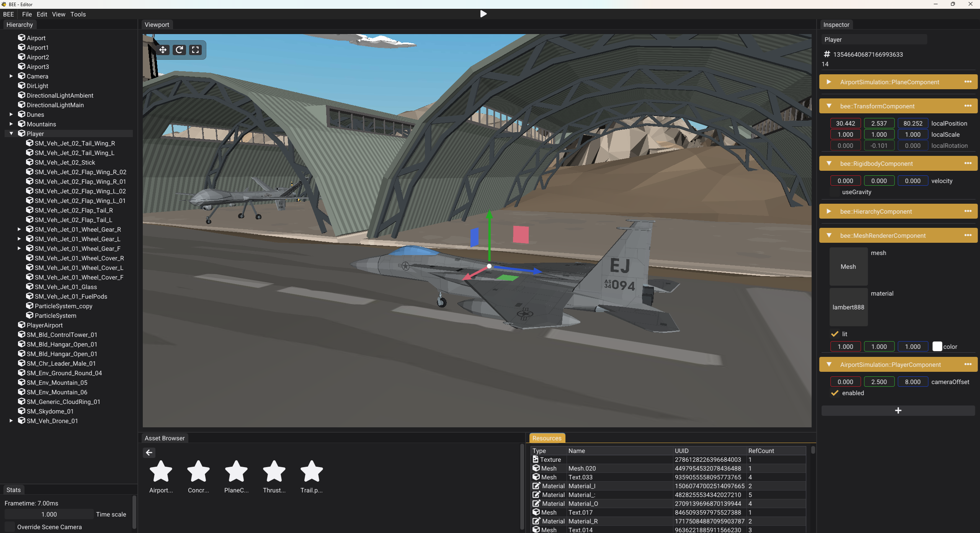Open the color swatch in MeshRendererComponent
This screenshot has height=533, width=980.
(x=938, y=346)
